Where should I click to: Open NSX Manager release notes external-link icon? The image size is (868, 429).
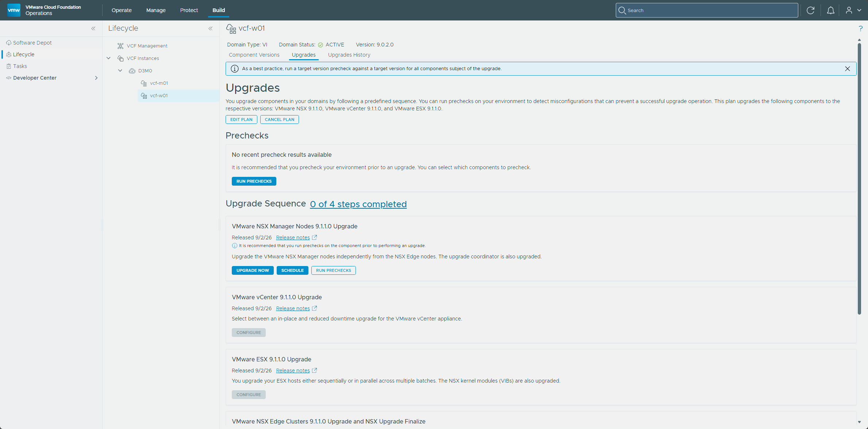pyautogui.click(x=315, y=238)
